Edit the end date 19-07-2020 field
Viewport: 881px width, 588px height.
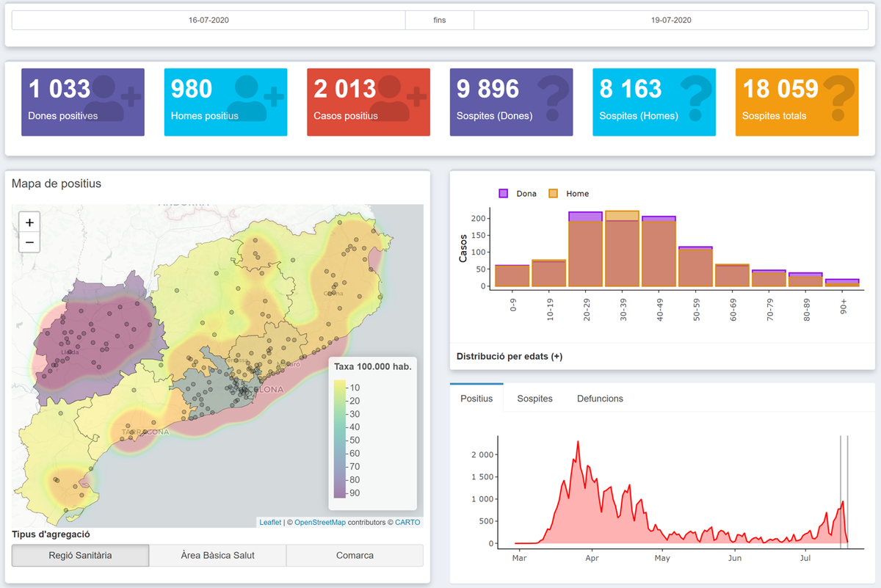pos(671,20)
